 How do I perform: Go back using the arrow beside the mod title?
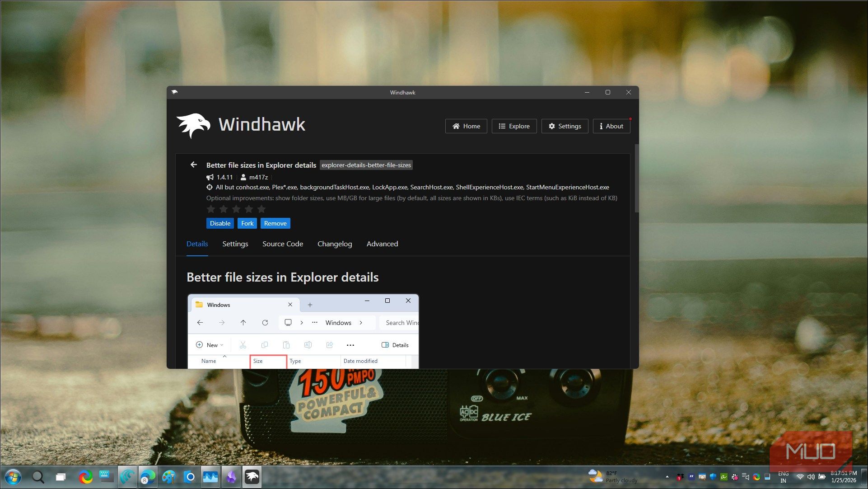coord(194,165)
